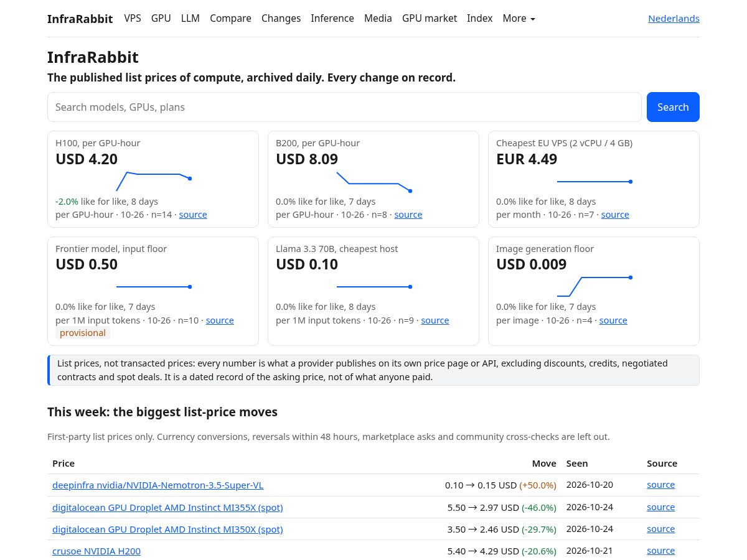
Task: Focus the Search models, GPUs, plans field
Action: tap(344, 107)
